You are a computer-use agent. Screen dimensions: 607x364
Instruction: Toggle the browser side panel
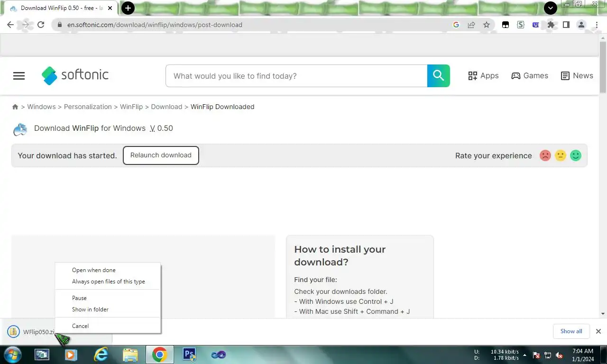click(566, 25)
